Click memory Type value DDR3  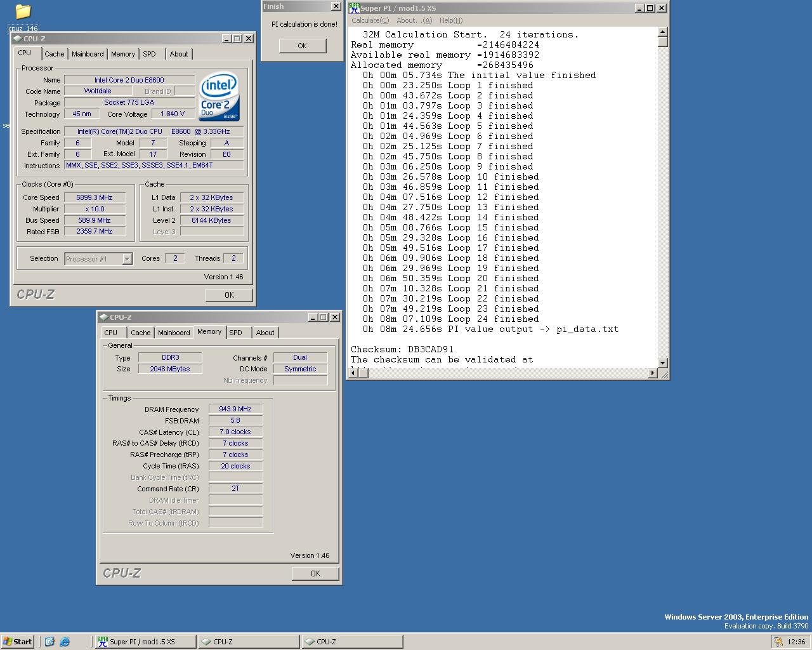point(170,358)
